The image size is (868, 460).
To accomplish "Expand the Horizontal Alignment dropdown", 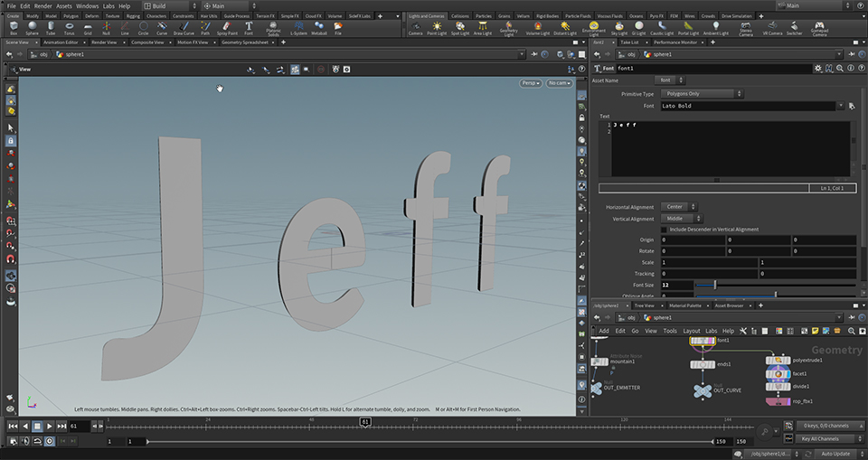I will coord(677,207).
